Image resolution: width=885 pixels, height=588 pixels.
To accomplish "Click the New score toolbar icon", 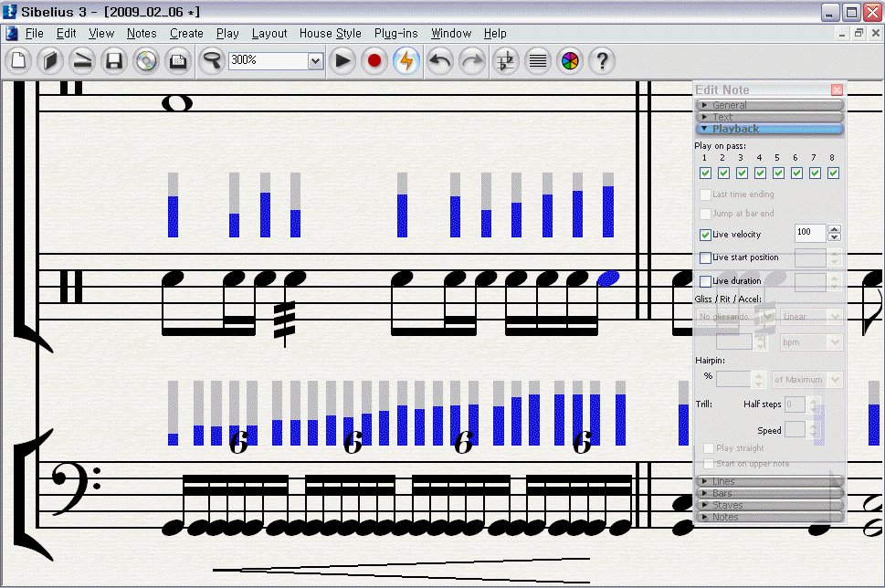I will (20, 61).
